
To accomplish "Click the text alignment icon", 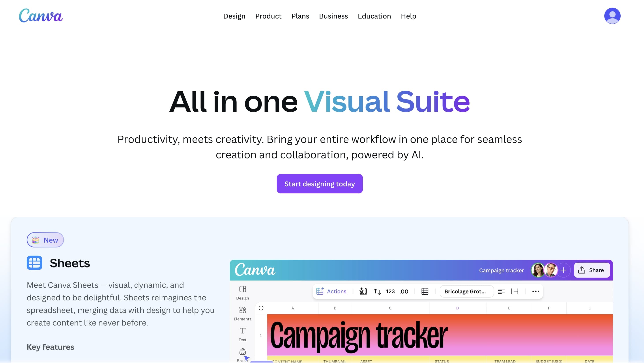I will (x=501, y=291).
